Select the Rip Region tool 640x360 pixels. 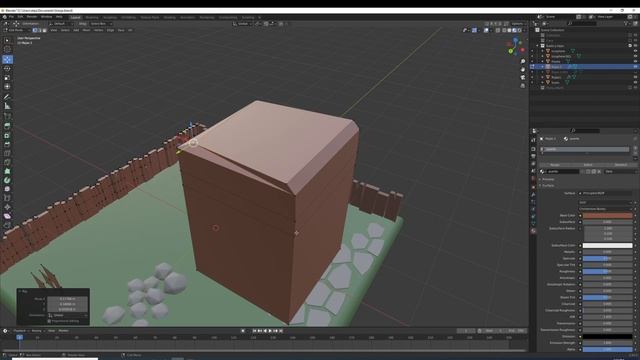tap(7, 225)
